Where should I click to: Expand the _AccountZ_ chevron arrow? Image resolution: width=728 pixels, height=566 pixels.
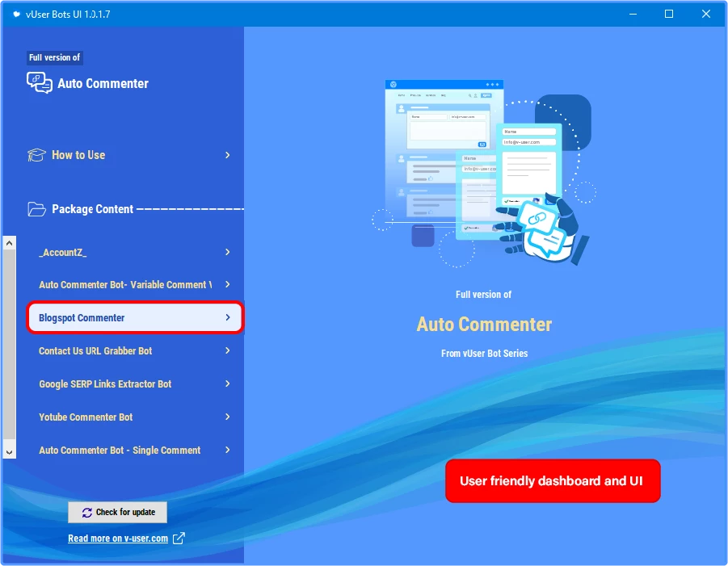228,252
